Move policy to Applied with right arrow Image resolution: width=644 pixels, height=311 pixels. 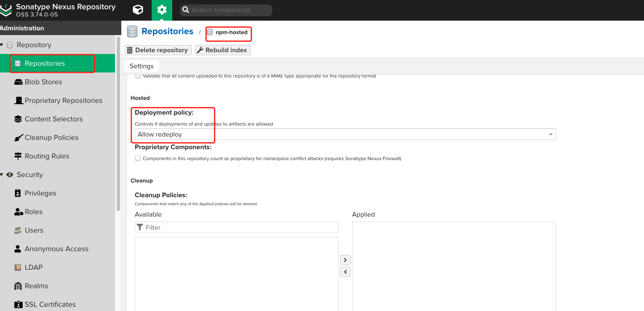(345, 260)
